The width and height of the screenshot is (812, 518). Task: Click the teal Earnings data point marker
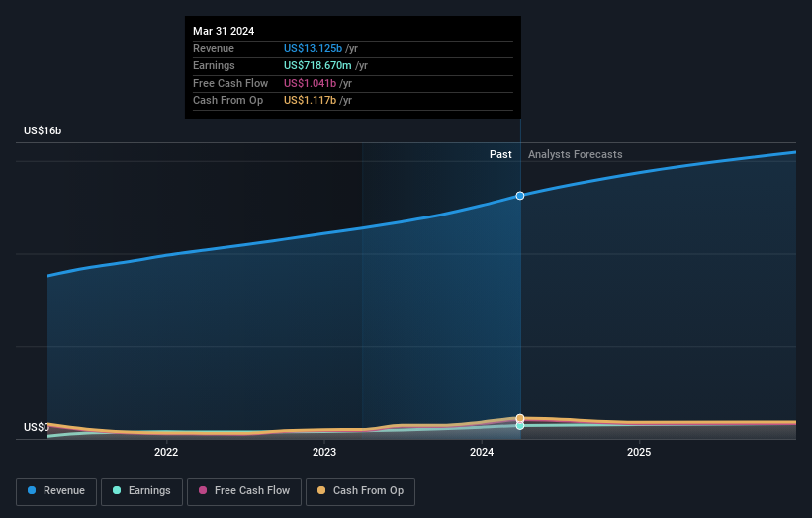(520, 425)
